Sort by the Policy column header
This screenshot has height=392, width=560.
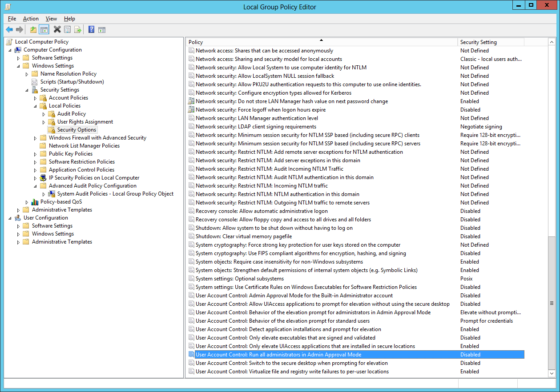tap(320, 42)
